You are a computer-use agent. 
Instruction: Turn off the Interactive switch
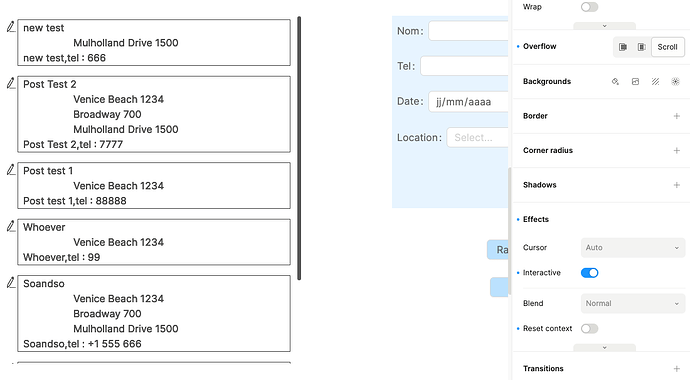(589, 273)
